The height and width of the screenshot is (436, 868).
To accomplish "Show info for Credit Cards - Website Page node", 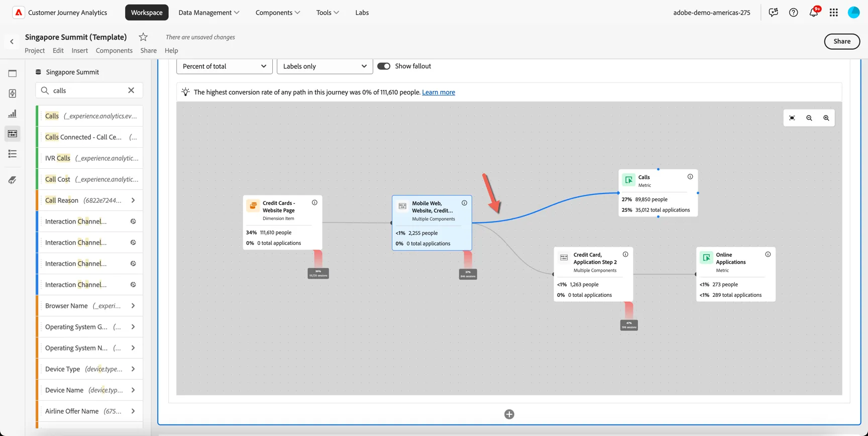I will tap(314, 202).
